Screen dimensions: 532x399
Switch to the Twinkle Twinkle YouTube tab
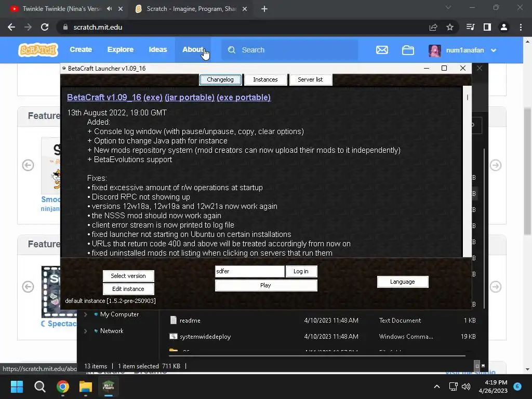(61, 9)
